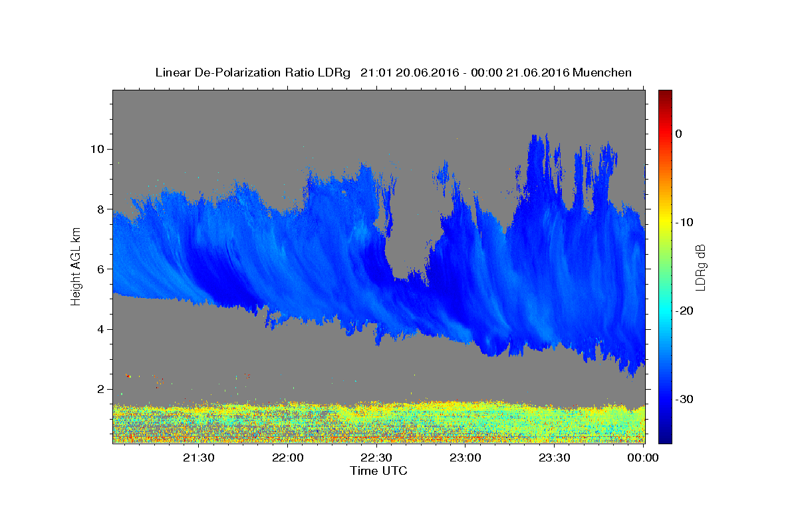Click the height tick label 10

(x=99, y=149)
